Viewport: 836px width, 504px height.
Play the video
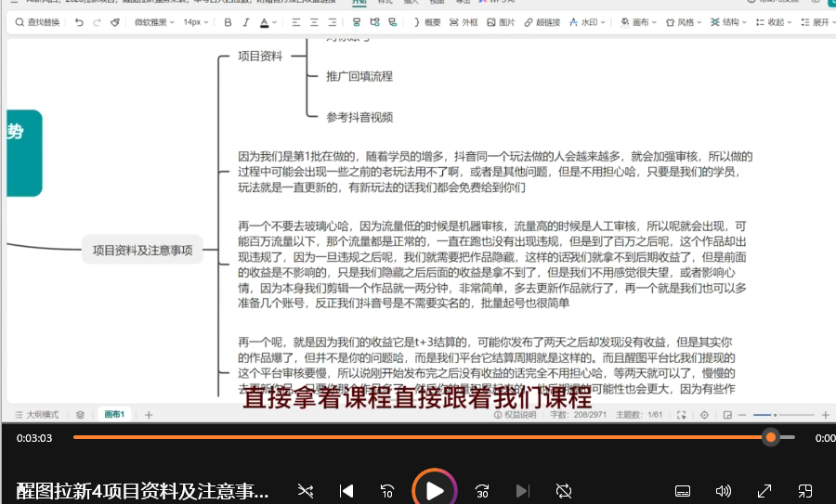click(x=434, y=491)
